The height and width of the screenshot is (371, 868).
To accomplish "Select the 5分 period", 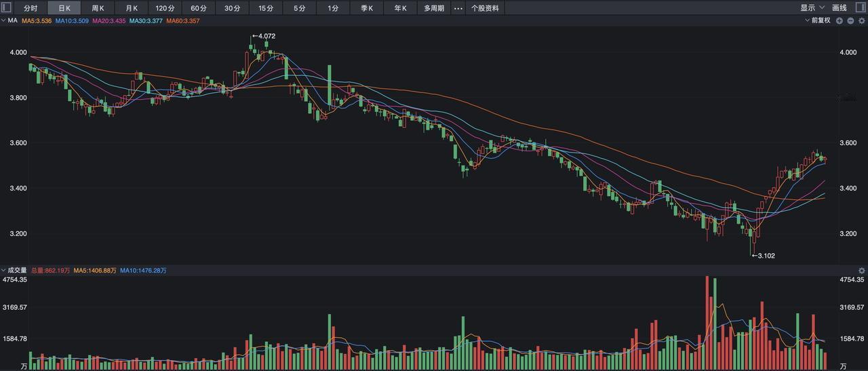I will (x=299, y=8).
